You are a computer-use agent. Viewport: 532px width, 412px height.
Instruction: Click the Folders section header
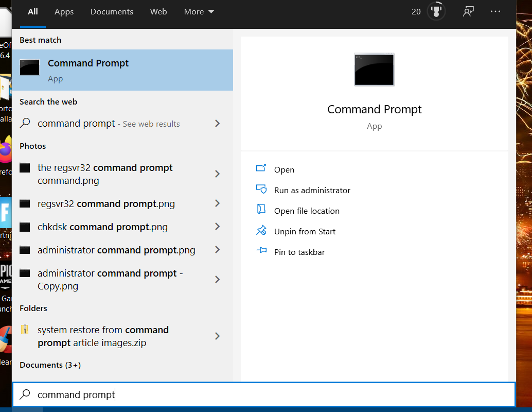[33, 308]
